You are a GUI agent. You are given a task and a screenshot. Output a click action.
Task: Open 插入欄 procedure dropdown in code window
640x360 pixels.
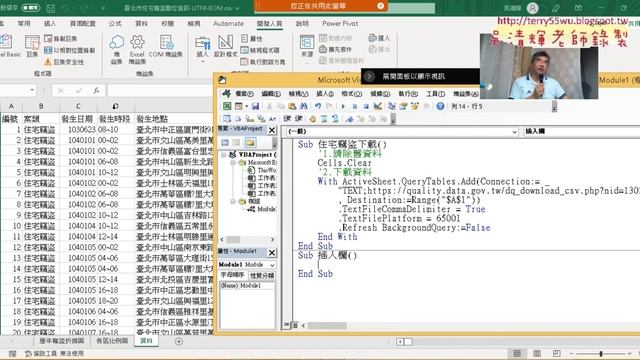(x=582, y=131)
